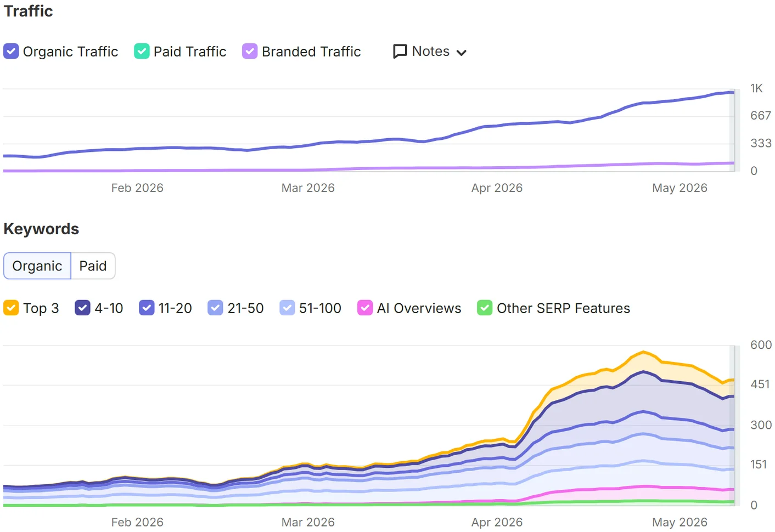Click the Other SERP Features label
Image resolution: width=775 pixels, height=532 pixels.
click(563, 308)
